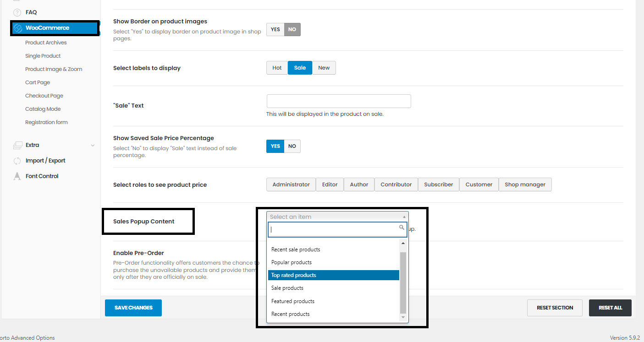This screenshot has width=644, height=342.
Task: Click the Extra section icon
Action: 17,145
